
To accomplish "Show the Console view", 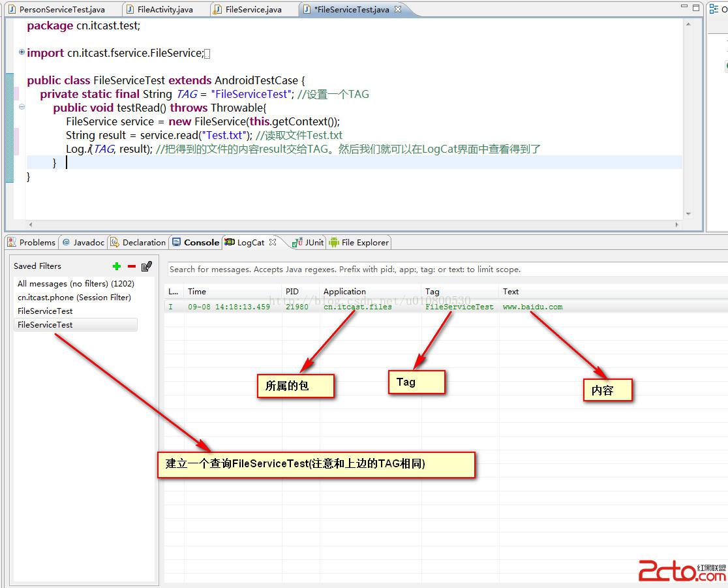I will coord(196,242).
